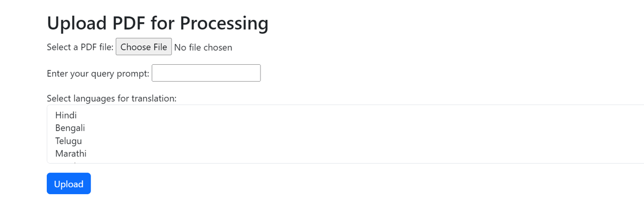Click the 'No file chosen' text
This screenshot has height=210, width=644.
pos(203,47)
